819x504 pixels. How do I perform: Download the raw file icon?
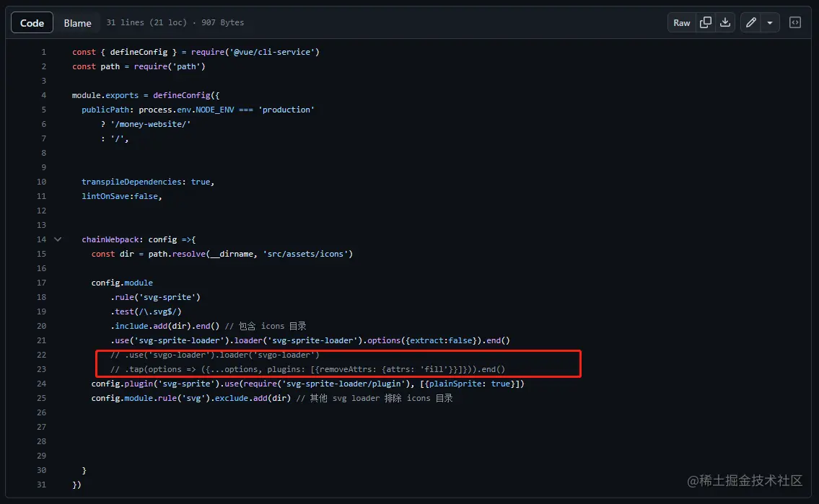pos(725,22)
